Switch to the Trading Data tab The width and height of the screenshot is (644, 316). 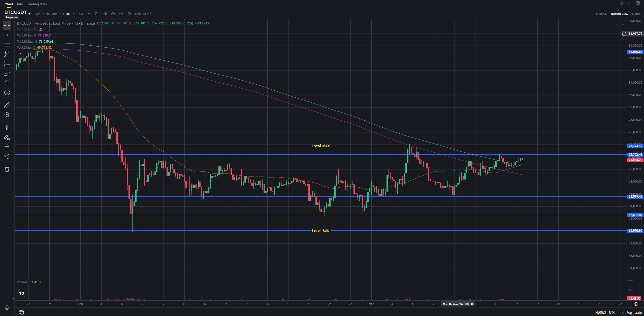point(37,4)
